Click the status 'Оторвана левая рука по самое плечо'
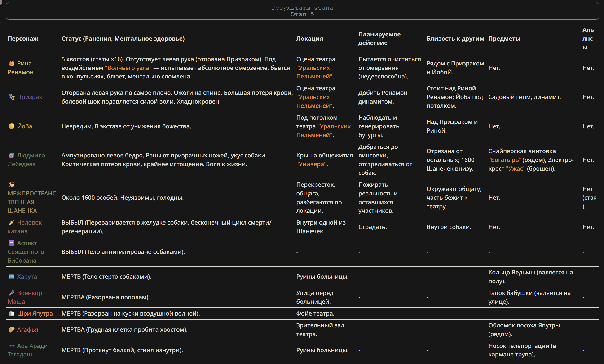Screen dimensions: 604x364 pyautogui.click(x=177, y=97)
